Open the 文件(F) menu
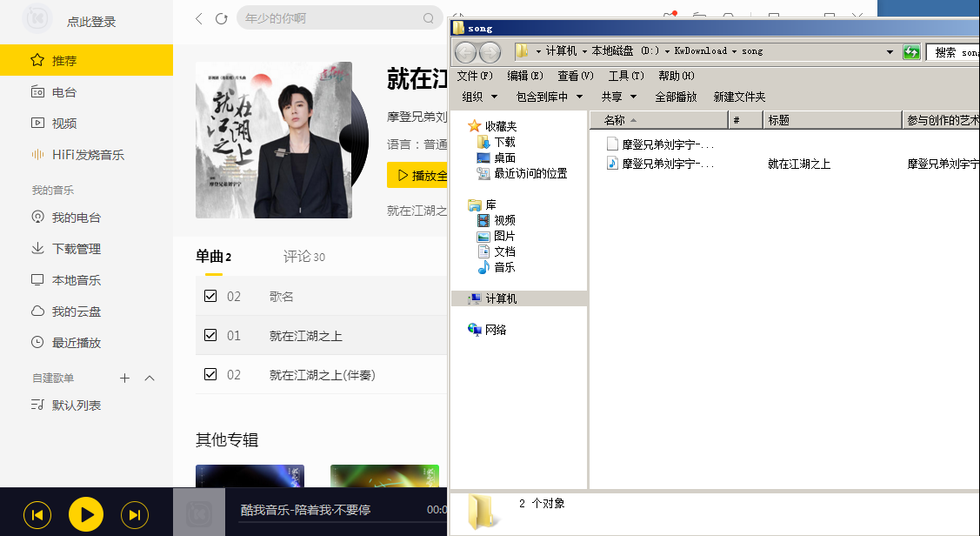The height and width of the screenshot is (536, 980). coord(475,76)
